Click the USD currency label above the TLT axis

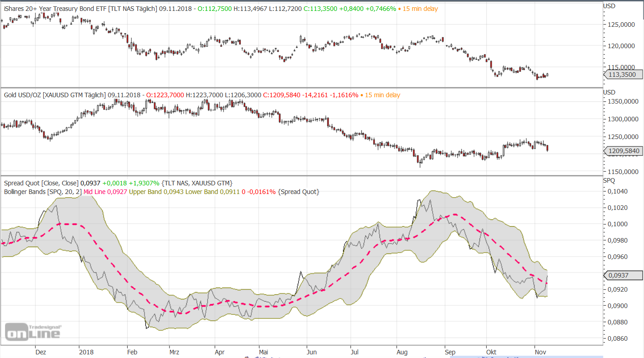(x=609, y=6)
